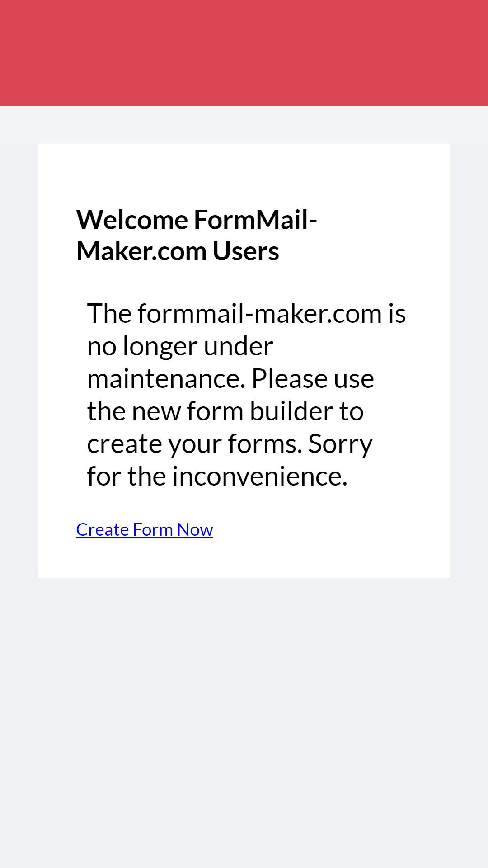Image resolution: width=488 pixels, height=868 pixels.
Task: Select the maintenance notice paragraph
Action: tap(246, 395)
